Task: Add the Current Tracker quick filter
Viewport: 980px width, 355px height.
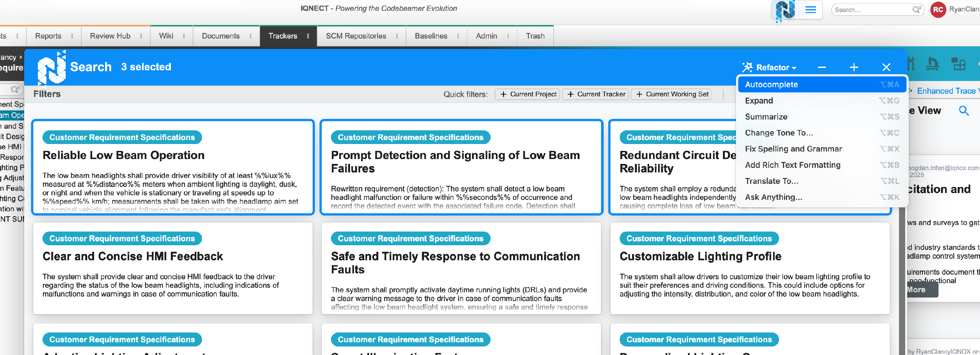Action: [x=596, y=94]
